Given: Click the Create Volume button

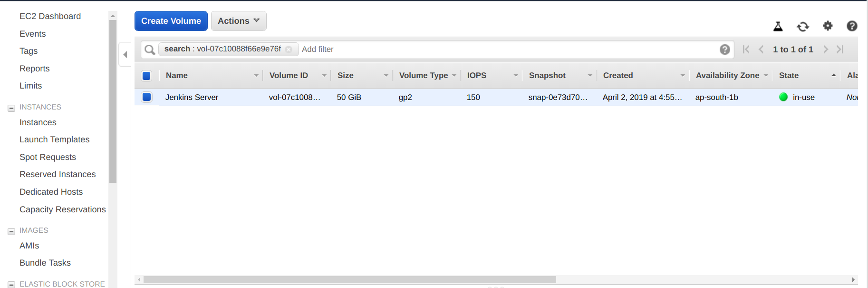Looking at the screenshot, I should coord(171,21).
